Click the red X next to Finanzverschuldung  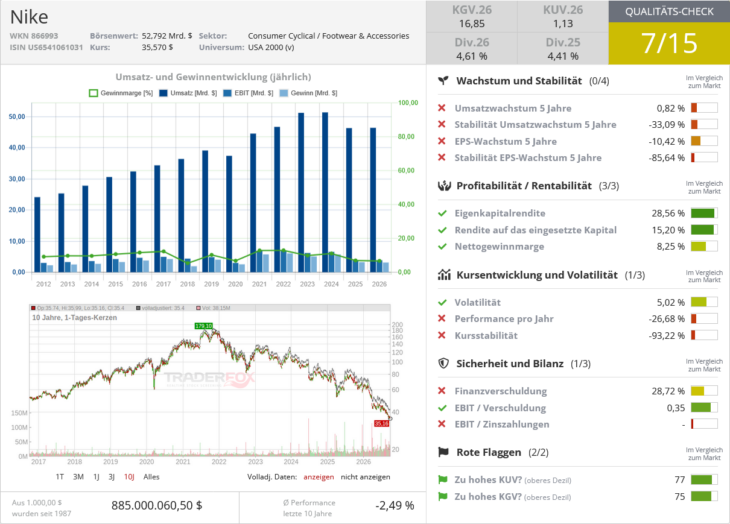click(x=442, y=391)
